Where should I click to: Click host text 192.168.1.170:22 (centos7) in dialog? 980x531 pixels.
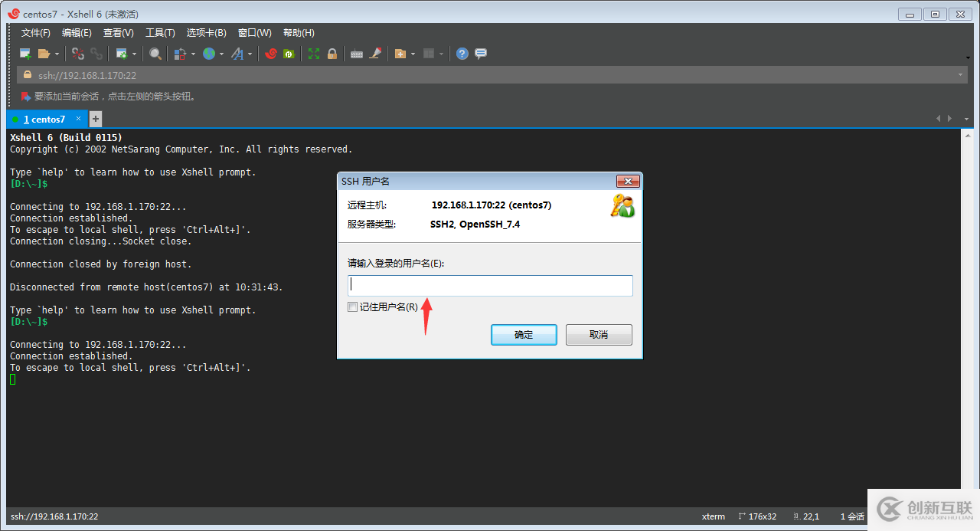pos(492,205)
